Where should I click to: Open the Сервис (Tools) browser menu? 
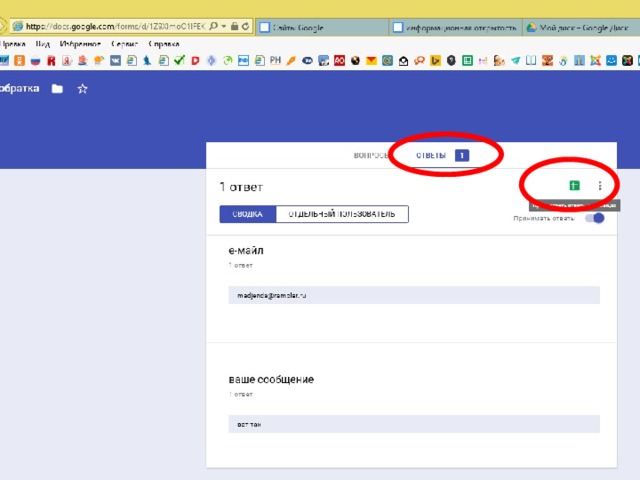point(125,45)
